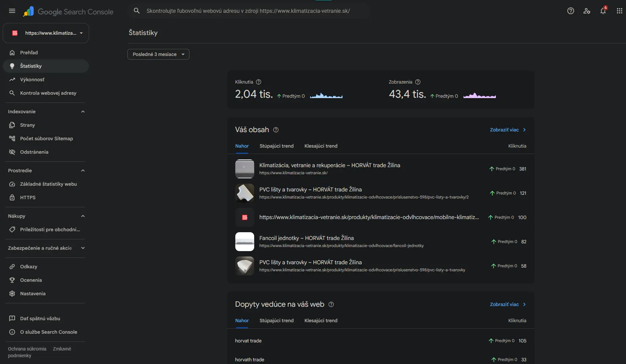Click the Základné štatistiky webu gauge icon
The width and height of the screenshot is (626, 364).
(12, 184)
